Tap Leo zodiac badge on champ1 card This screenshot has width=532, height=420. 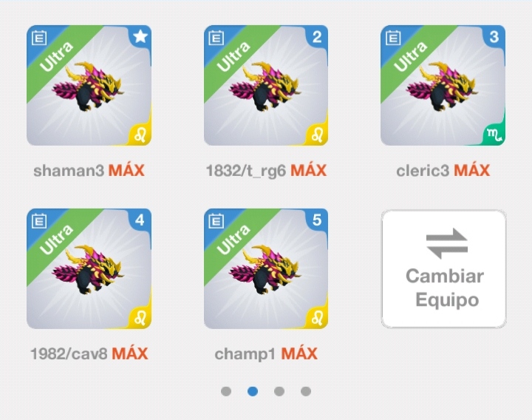pyautogui.click(x=316, y=318)
